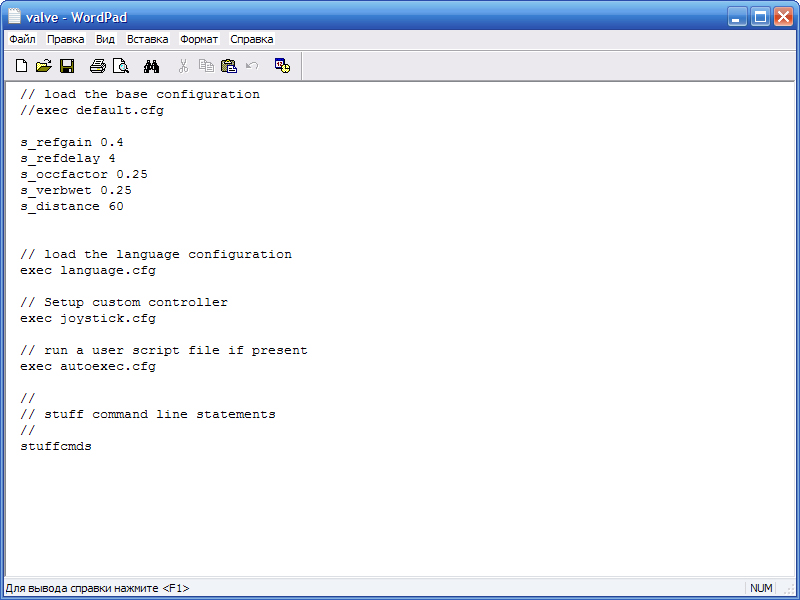Open the Справка help menu

click(251, 39)
